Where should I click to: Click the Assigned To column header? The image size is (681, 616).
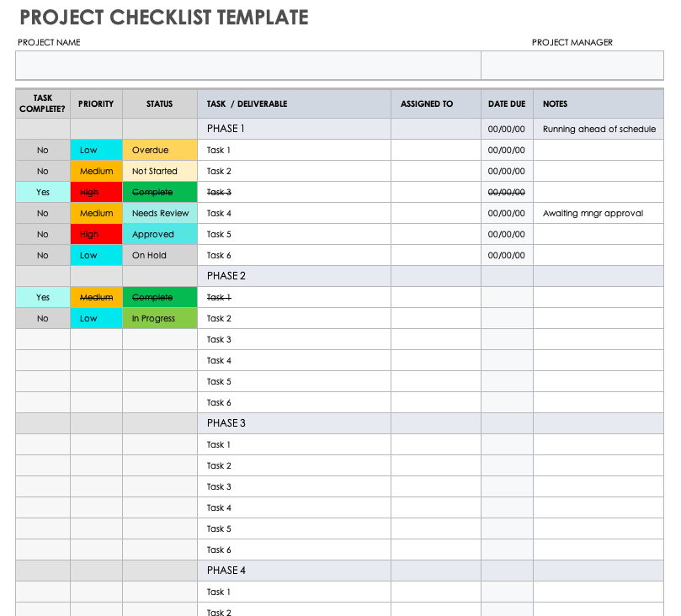[427, 104]
